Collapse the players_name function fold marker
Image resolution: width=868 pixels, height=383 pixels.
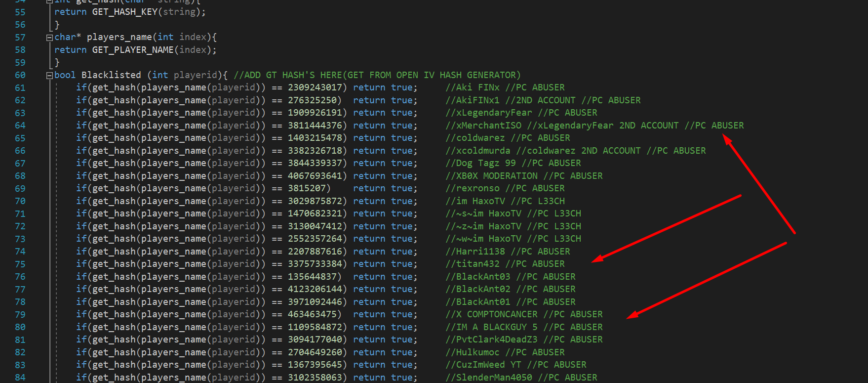point(49,38)
